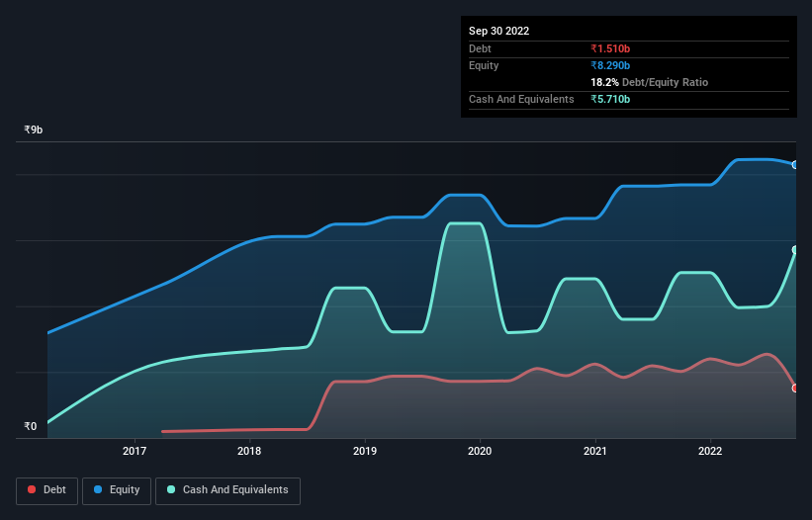Click the teal Cash And Equivalents legend dot
812x520 pixels.
171,489
